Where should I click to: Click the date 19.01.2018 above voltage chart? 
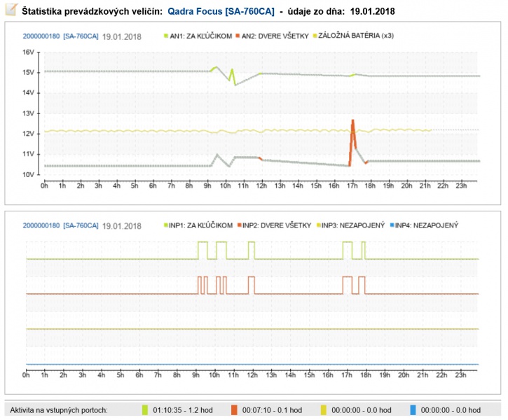(x=122, y=36)
